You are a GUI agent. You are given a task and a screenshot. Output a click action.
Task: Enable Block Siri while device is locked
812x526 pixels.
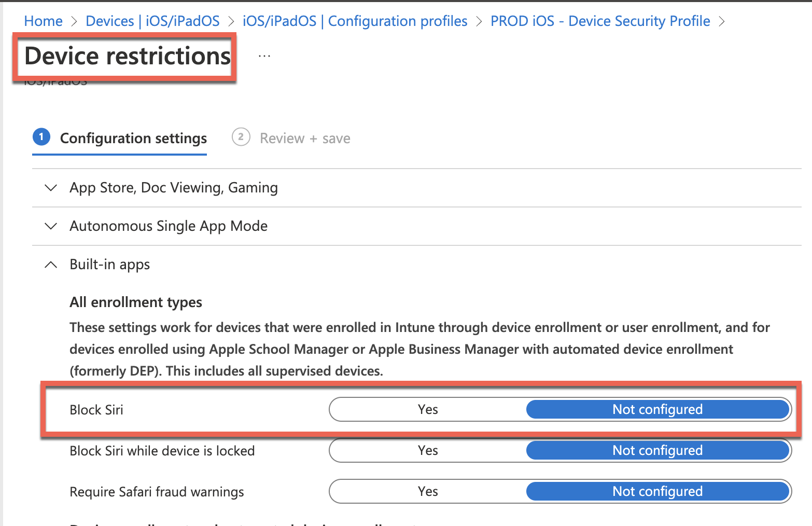[428, 450]
